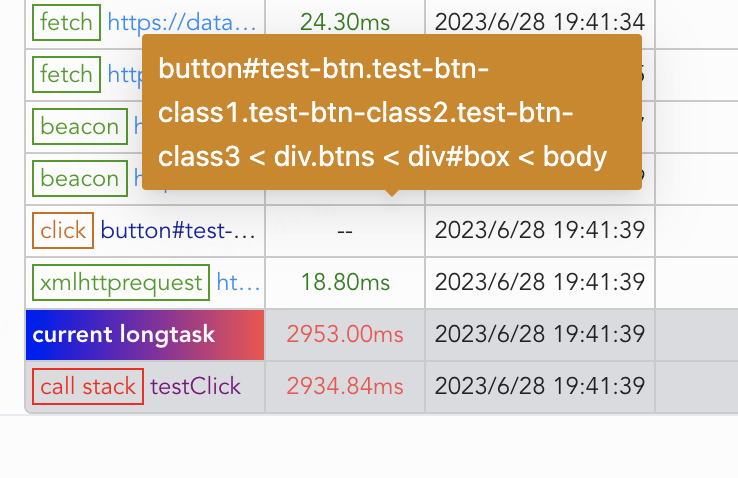Click the upper beacon tag
This screenshot has height=478, width=738.
point(80,127)
